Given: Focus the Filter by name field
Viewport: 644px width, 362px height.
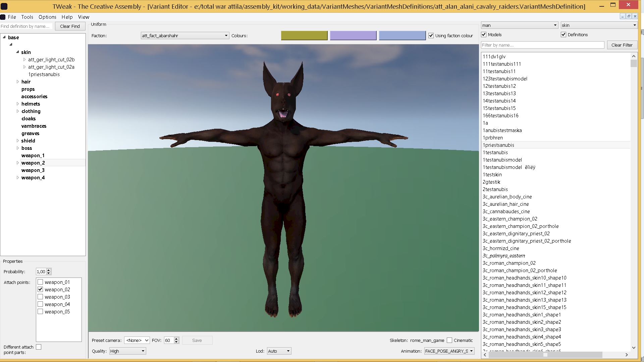Looking at the screenshot, I should pos(542,45).
